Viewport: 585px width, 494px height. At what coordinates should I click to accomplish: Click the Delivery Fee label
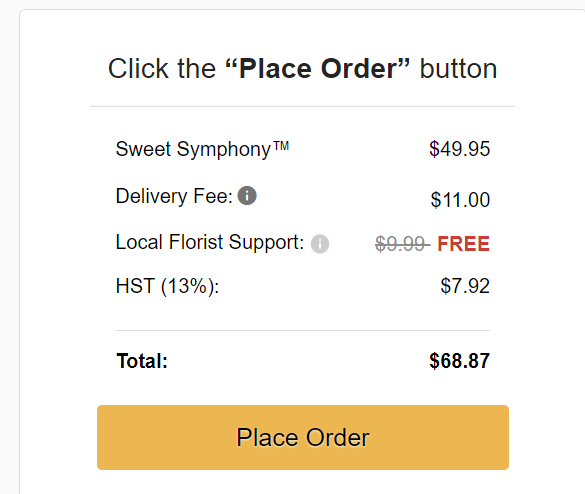click(x=174, y=196)
